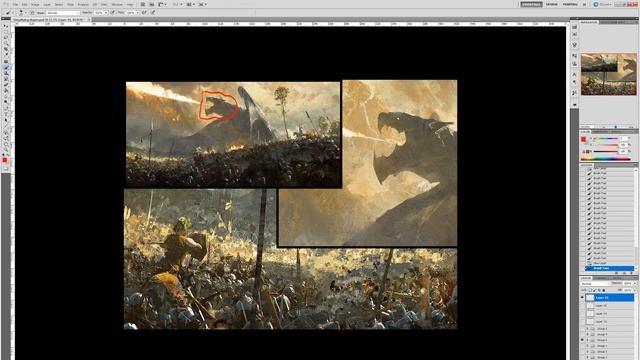
Task: Toggle Lock transparent pixels in Layers panel
Action: [590, 290]
